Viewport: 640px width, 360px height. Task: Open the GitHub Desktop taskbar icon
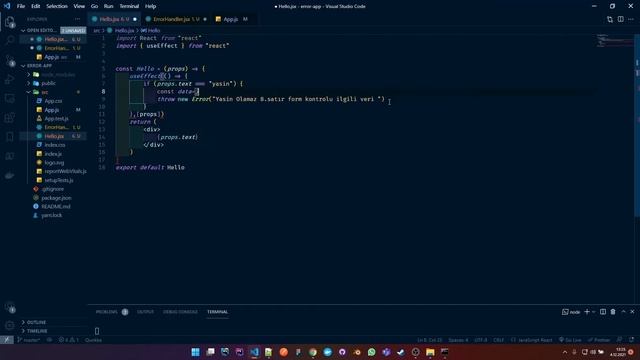(x=342, y=352)
